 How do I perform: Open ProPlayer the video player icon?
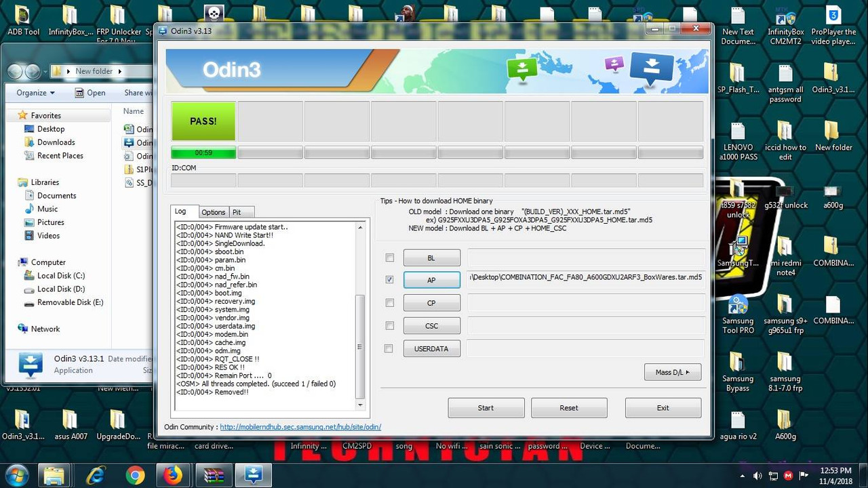pos(833,26)
